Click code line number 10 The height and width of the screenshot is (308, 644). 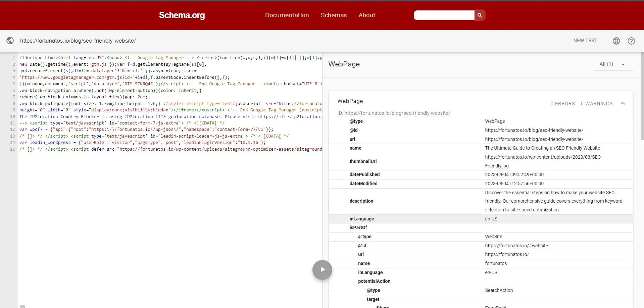click(x=12, y=116)
